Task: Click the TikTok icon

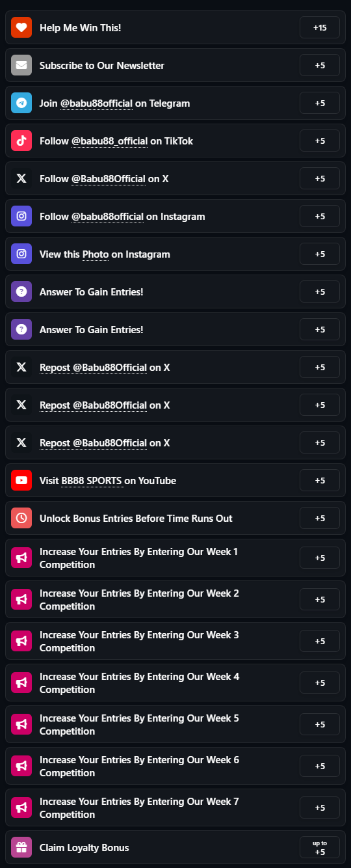Action: pyautogui.click(x=21, y=141)
